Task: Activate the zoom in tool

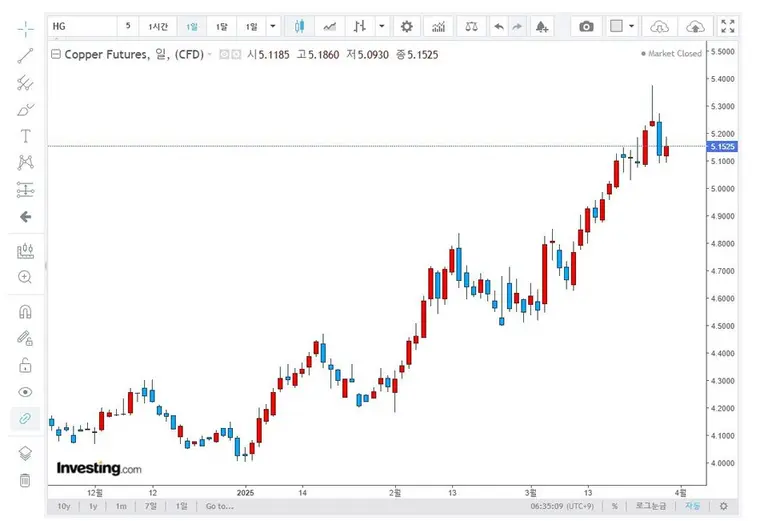Action: point(26,277)
